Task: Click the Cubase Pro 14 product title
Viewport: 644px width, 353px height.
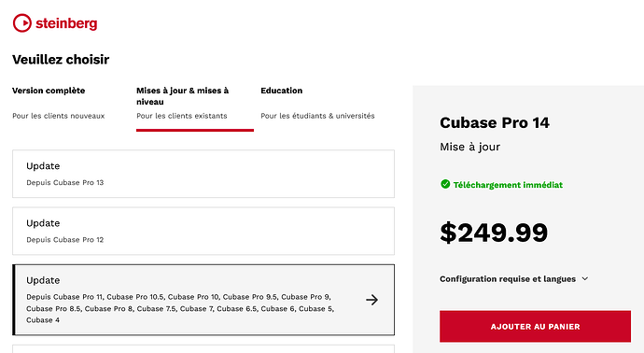Action: 495,122
